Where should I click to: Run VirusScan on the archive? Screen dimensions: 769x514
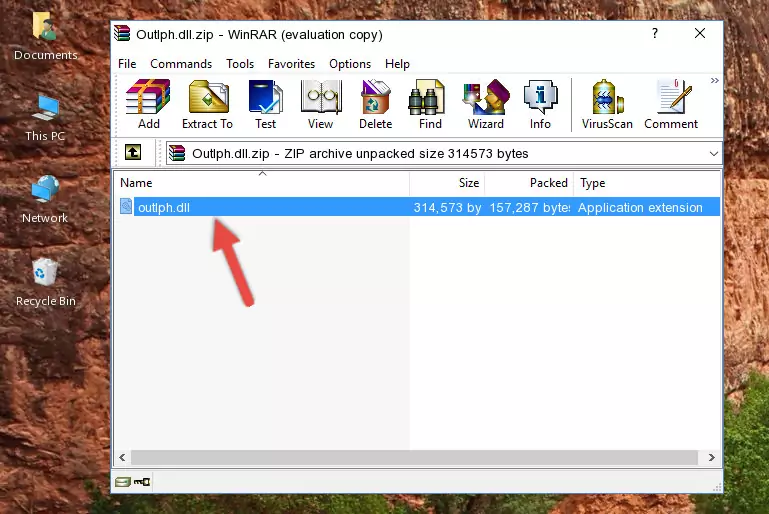point(607,104)
